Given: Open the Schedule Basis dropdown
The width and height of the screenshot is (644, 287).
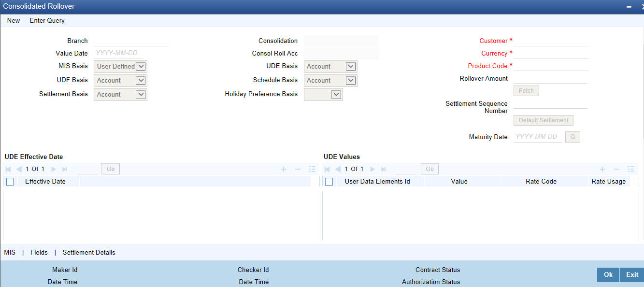Looking at the screenshot, I should pos(351,80).
